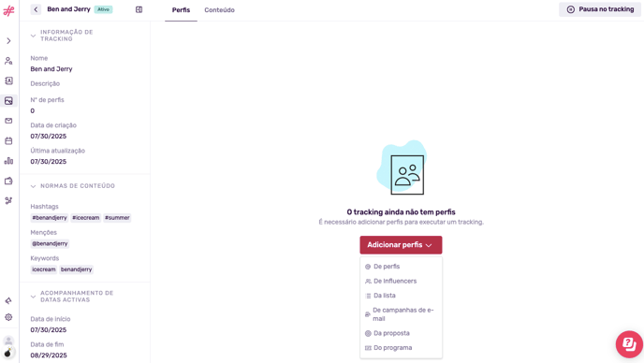Open the help chat bubble button

629,344
